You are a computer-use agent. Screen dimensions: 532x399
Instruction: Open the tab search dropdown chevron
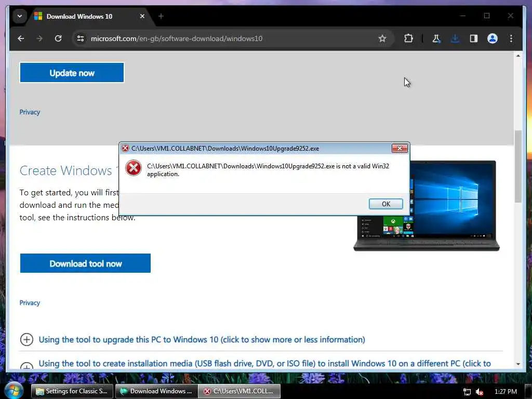tap(20, 16)
